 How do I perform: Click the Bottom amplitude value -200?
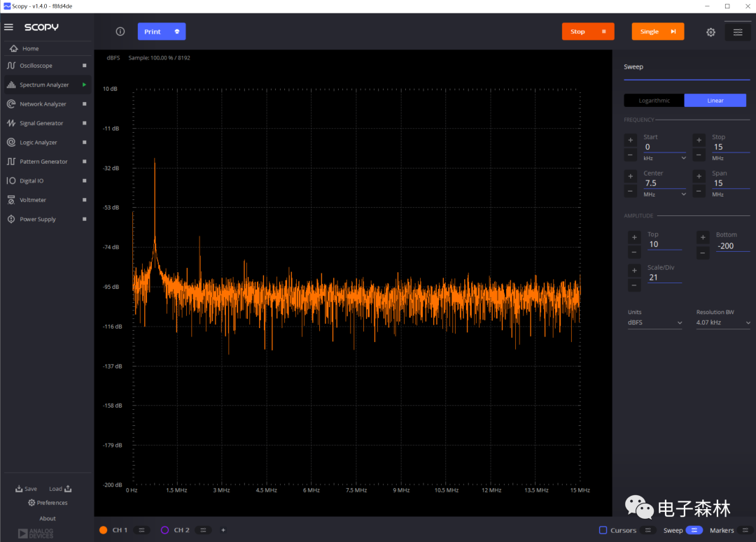coord(732,245)
